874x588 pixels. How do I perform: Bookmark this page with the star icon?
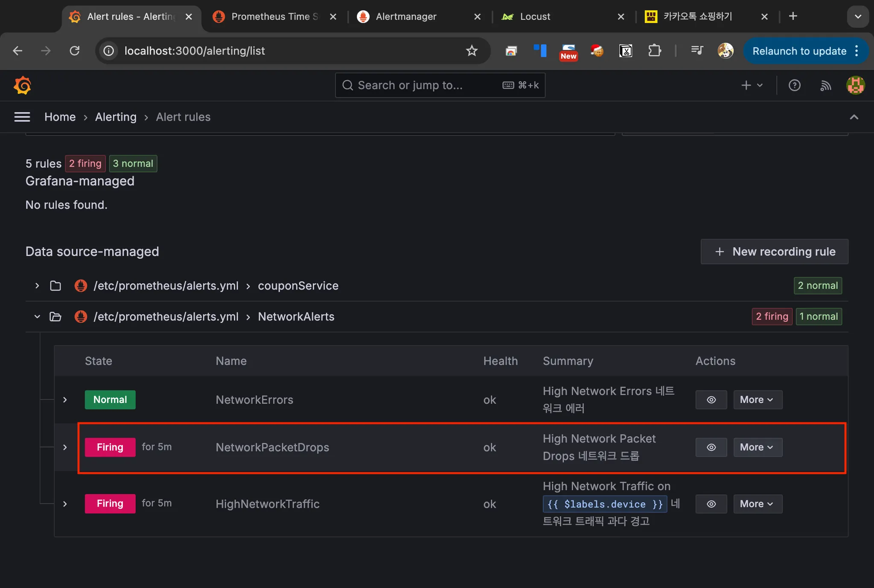(x=472, y=51)
